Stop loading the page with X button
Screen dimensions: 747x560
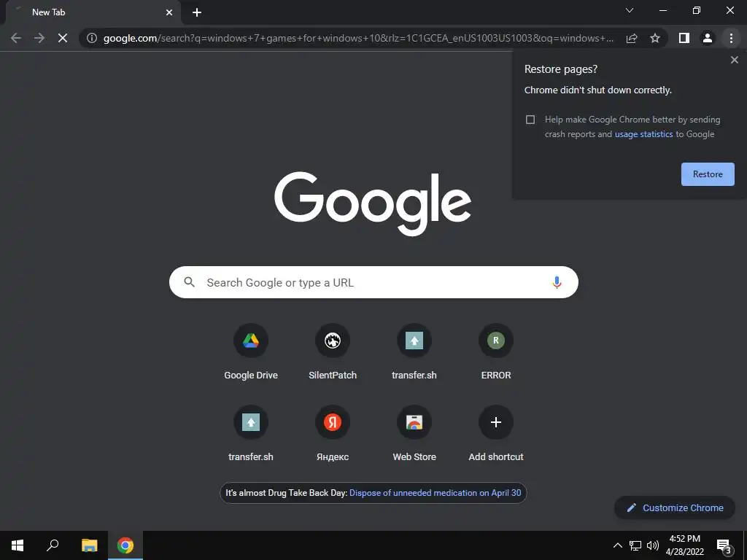tap(63, 38)
